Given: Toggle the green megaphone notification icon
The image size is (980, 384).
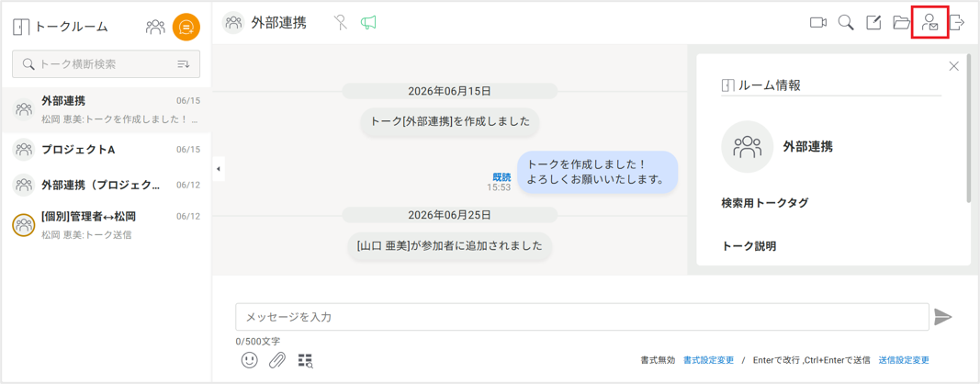Looking at the screenshot, I should pyautogui.click(x=368, y=23).
